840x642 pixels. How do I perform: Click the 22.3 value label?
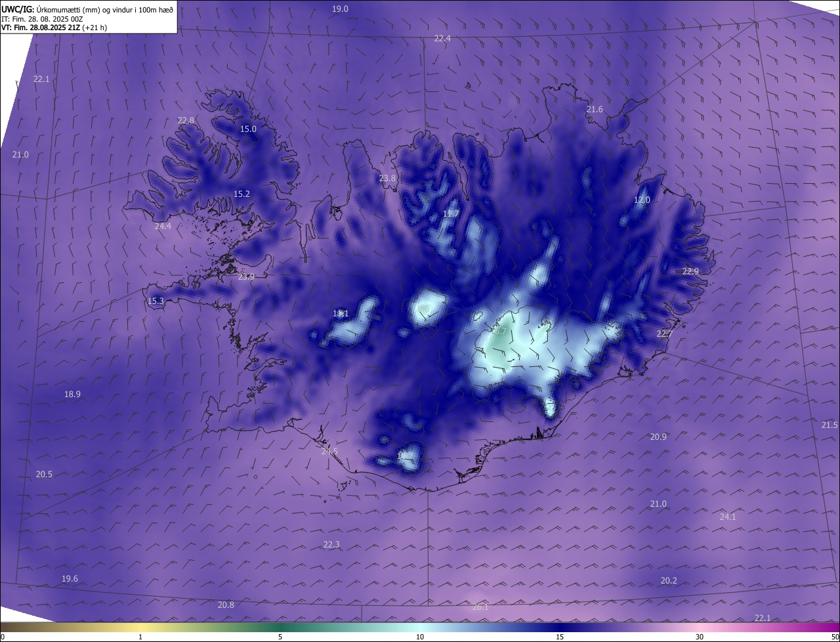tap(331, 544)
